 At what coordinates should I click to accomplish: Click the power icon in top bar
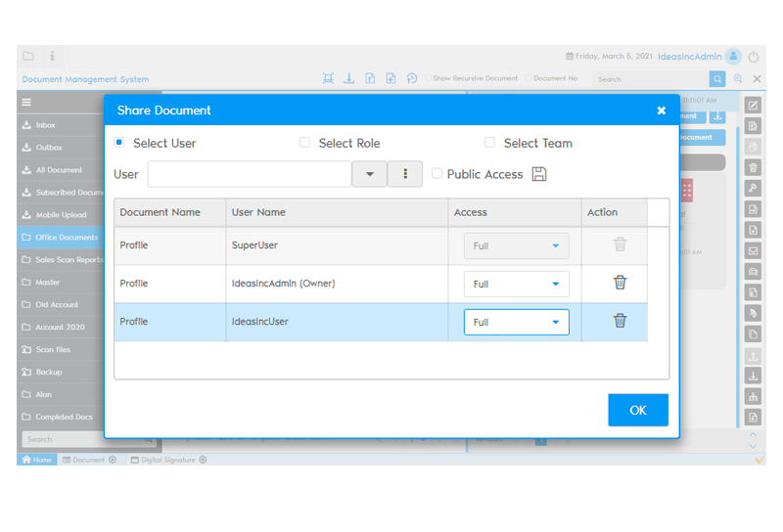(755, 57)
